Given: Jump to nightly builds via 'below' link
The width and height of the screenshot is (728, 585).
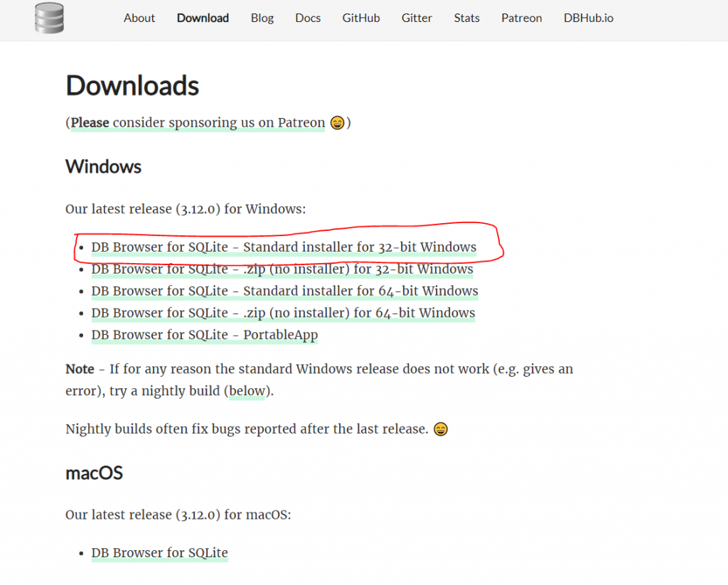Looking at the screenshot, I should [247, 391].
